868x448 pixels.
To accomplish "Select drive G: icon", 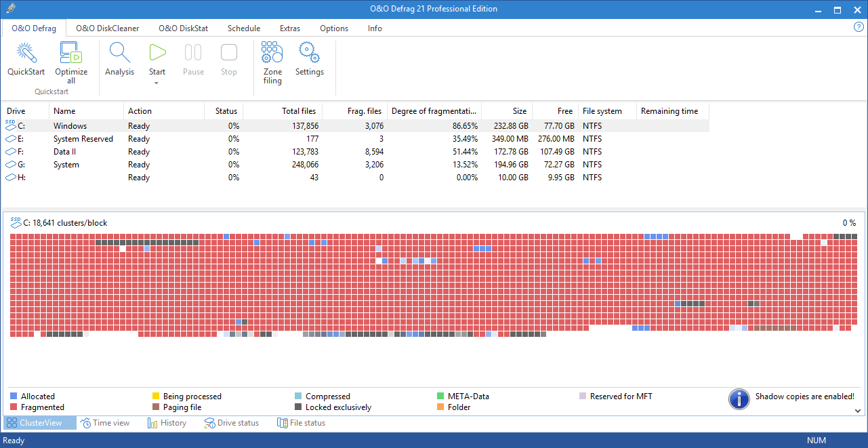I will [x=10, y=165].
